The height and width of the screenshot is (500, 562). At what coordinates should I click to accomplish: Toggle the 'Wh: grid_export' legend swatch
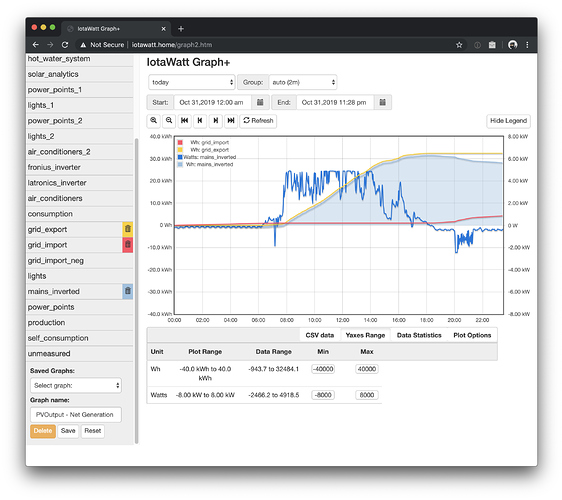click(180, 150)
